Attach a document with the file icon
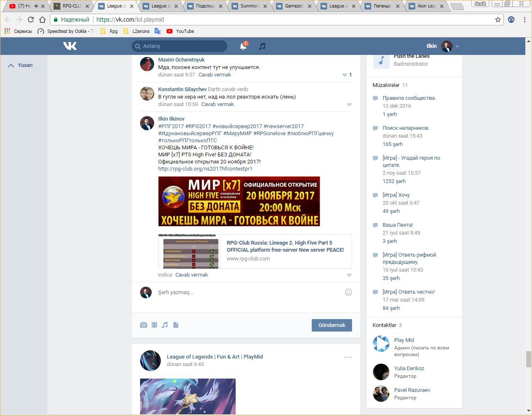Screen dimensions: 532x416 pyautogui.click(x=176, y=325)
